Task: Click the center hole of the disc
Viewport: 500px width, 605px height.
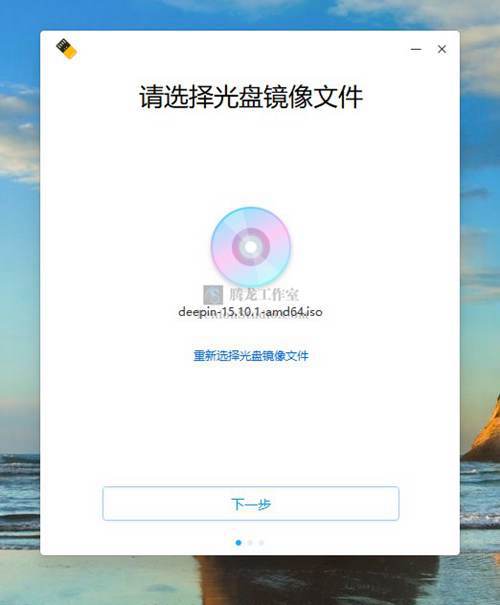Action: coord(250,247)
